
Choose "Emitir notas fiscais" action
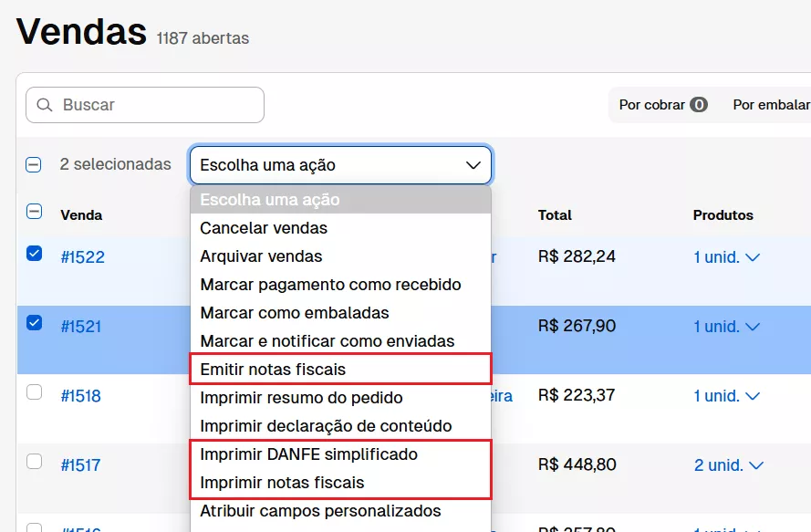coord(273,368)
